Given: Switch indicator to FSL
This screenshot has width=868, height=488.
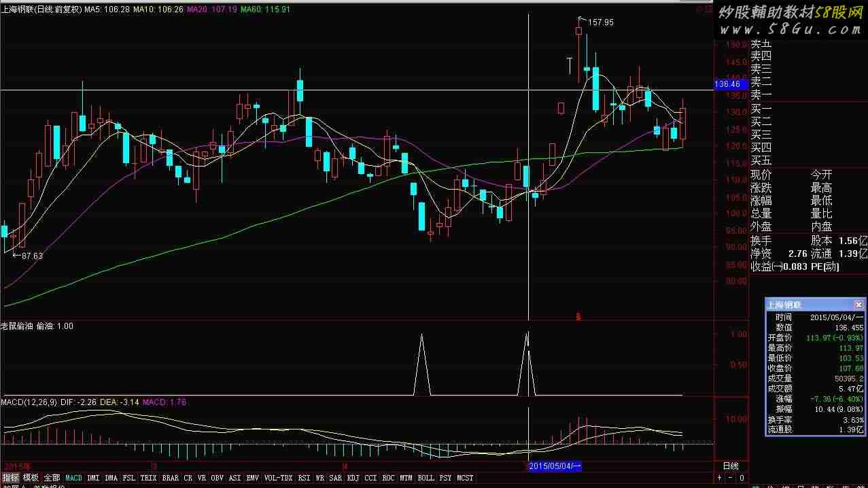Looking at the screenshot, I should coord(129,478).
